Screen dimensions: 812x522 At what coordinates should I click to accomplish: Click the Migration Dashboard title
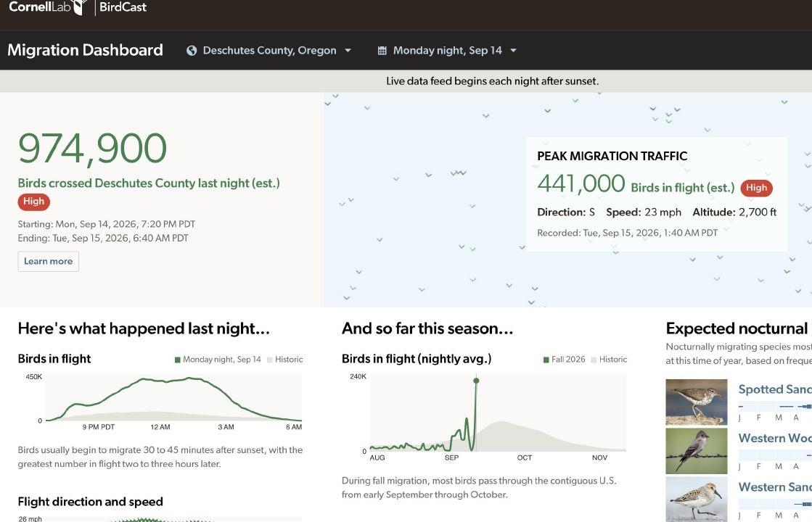pyautogui.click(x=85, y=50)
